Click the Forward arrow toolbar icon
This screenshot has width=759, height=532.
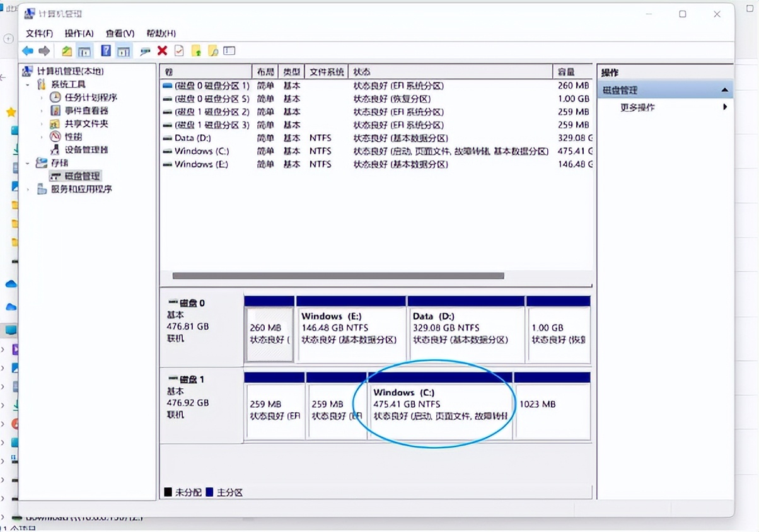(44, 51)
